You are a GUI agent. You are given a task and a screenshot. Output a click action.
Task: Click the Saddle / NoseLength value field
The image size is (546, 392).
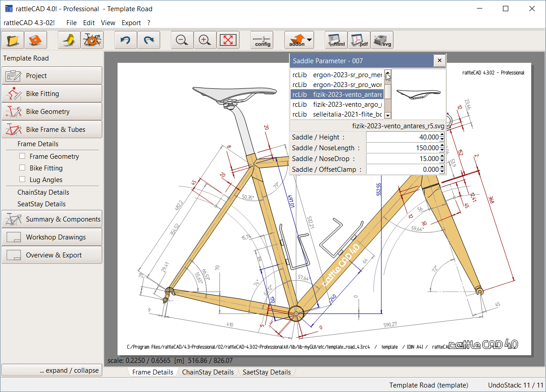[403, 148]
